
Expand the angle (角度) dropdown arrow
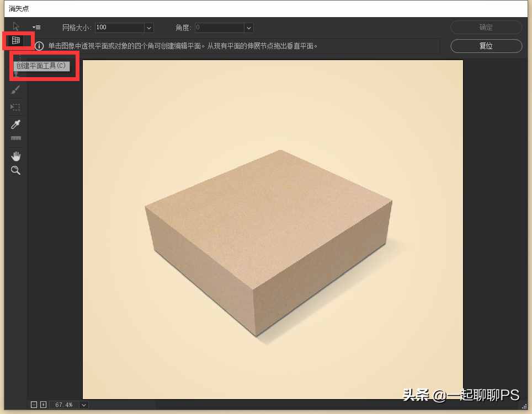pos(249,28)
